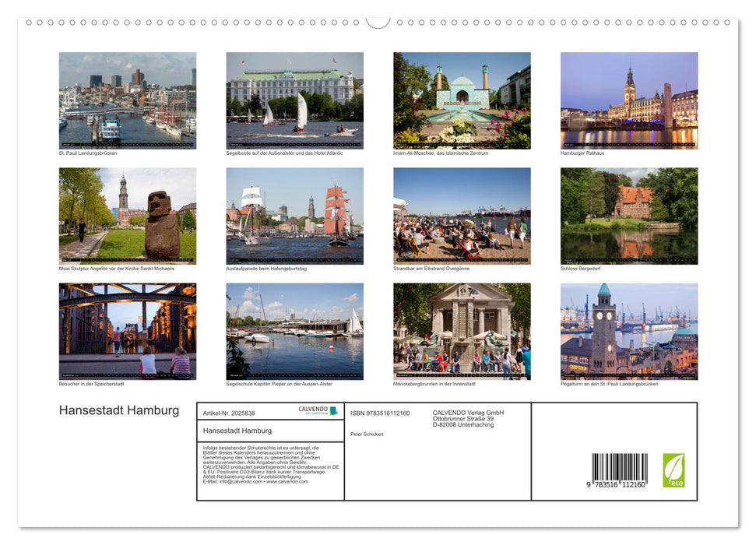Open the Mönckebergbrunnen in der Innenstadt image
Viewport: 756px width, 545px height.
(x=462, y=330)
